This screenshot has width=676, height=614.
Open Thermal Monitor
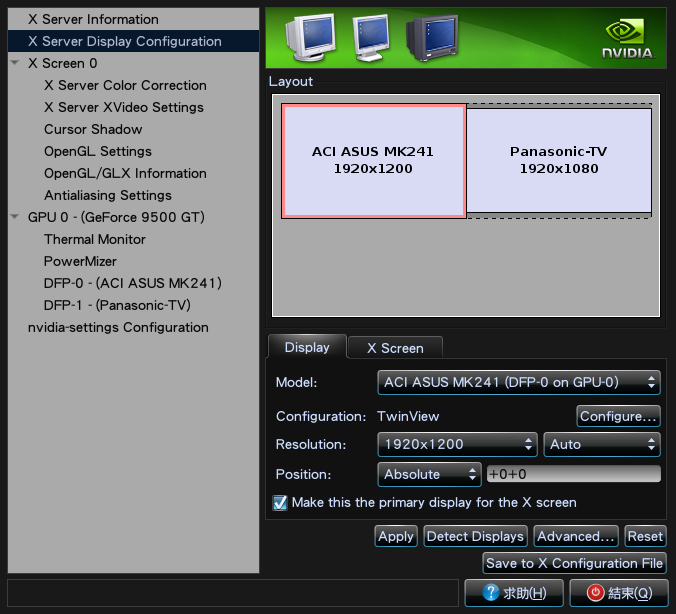(x=133, y=239)
